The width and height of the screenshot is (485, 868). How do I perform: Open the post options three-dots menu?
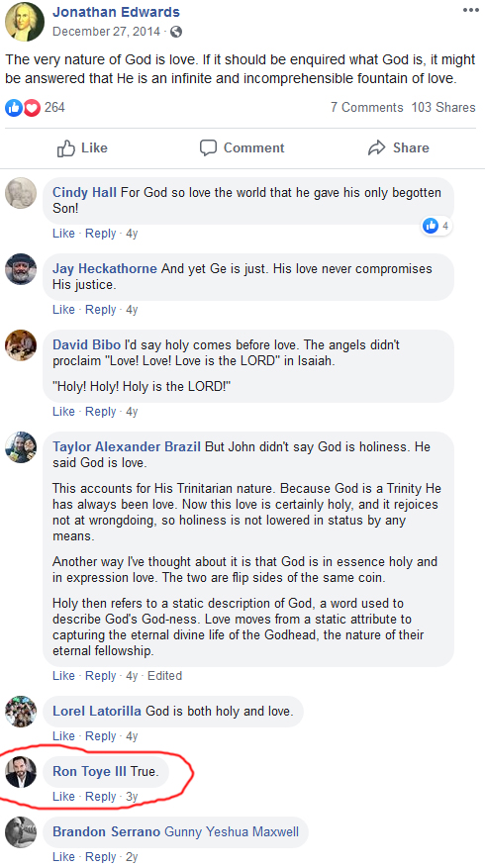point(470,10)
